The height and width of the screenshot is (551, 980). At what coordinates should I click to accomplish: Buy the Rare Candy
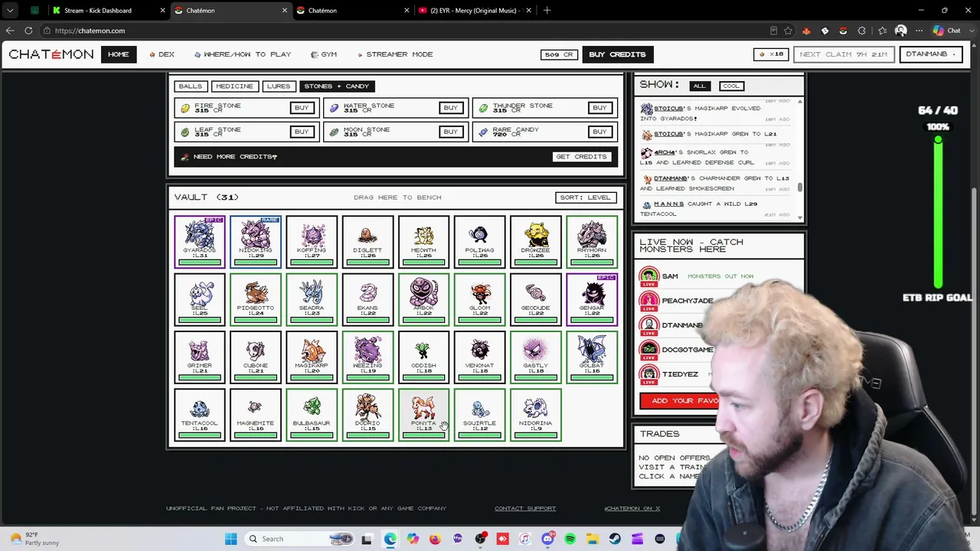click(x=599, y=132)
